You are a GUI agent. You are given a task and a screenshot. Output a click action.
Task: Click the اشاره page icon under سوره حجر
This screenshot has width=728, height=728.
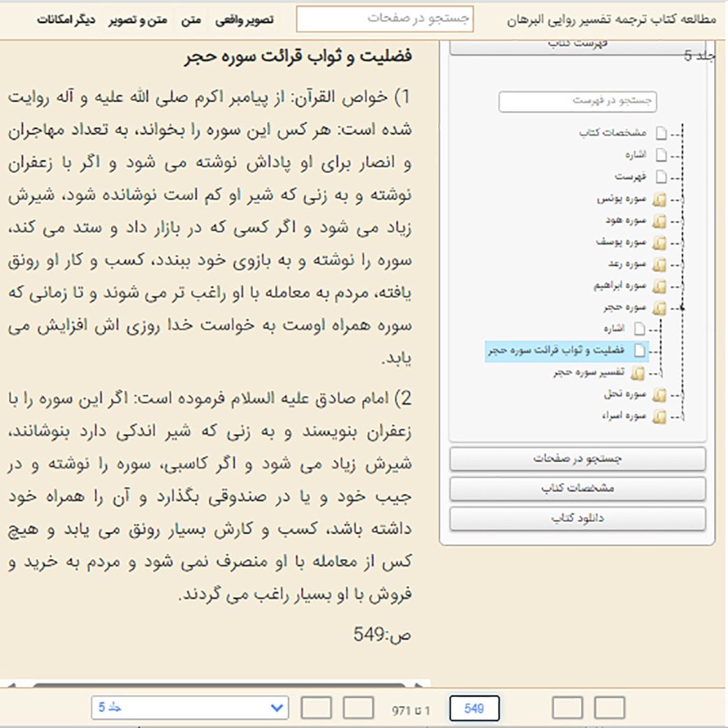(639, 329)
